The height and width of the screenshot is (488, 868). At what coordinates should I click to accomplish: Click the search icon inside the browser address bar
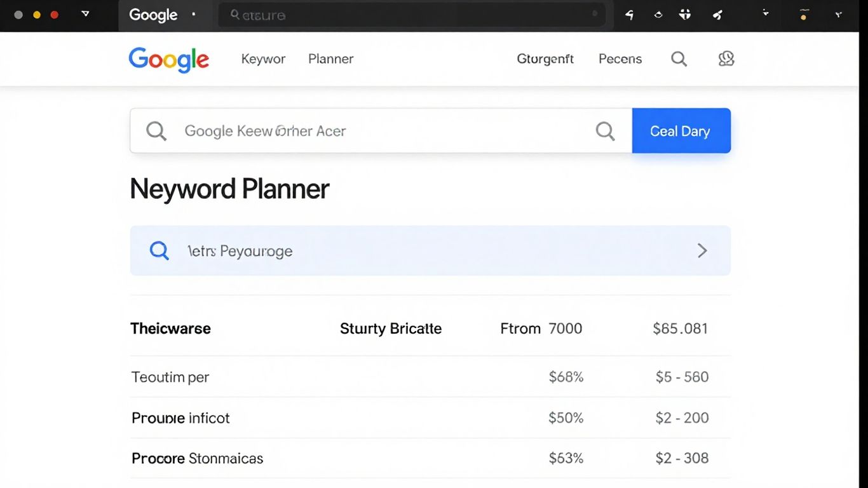pos(234,14)
